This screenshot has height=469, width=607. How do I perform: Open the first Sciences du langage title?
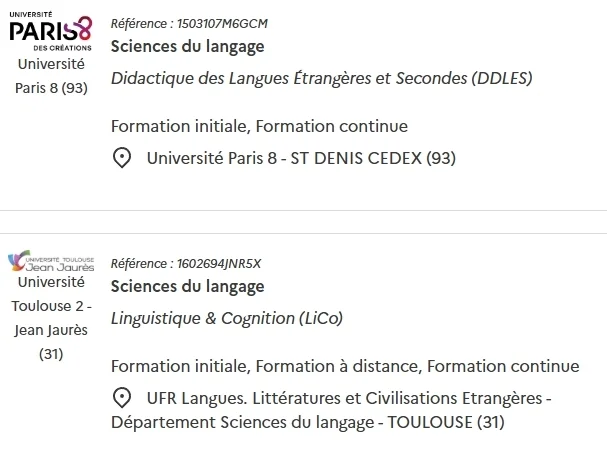[187, 46]
